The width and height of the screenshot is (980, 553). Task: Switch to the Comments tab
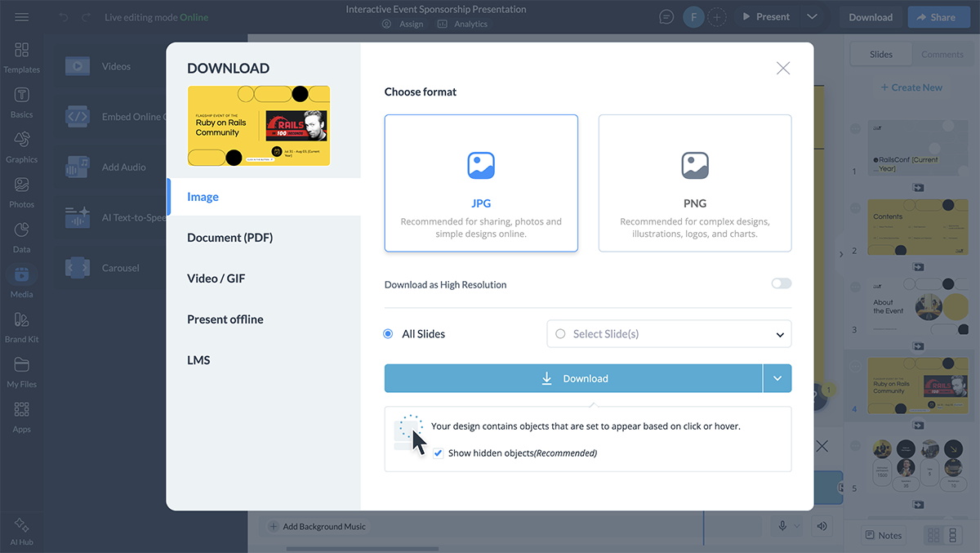942,55
